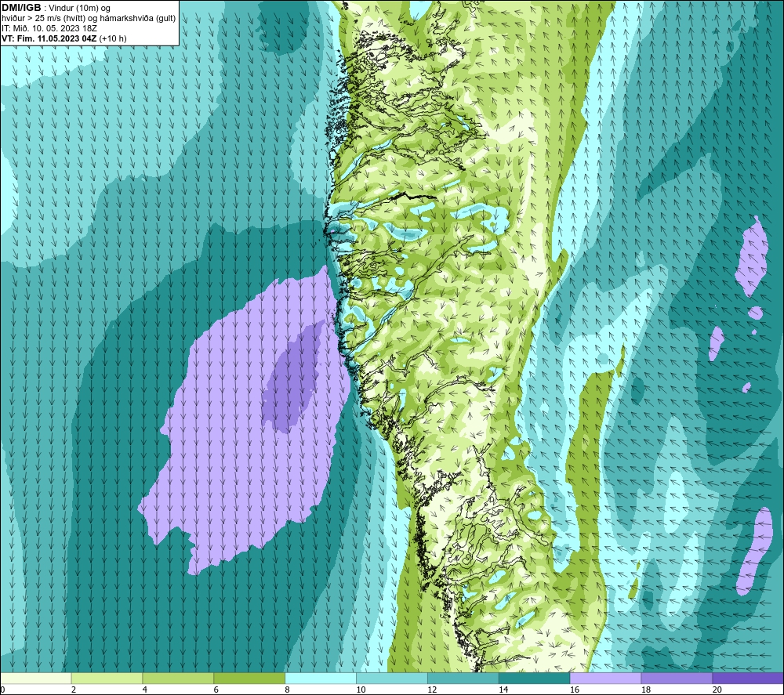Click the legend scale label 6
This screenshot has height=695, width=784.
216,690
